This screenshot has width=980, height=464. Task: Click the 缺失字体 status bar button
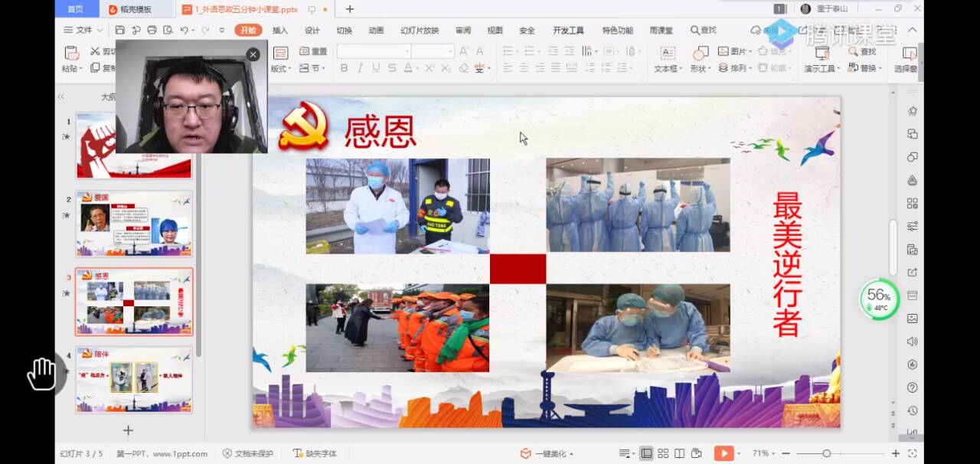tap(315, 453)
